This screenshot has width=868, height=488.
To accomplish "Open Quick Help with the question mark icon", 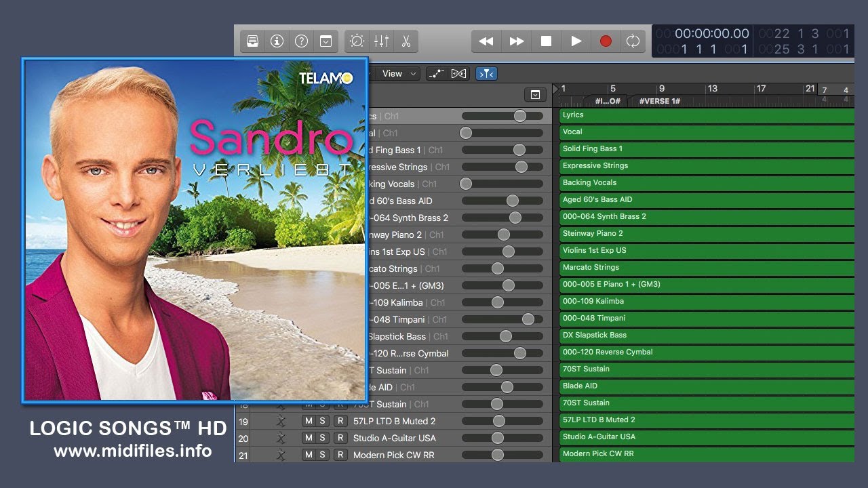I will click(301, 41).
